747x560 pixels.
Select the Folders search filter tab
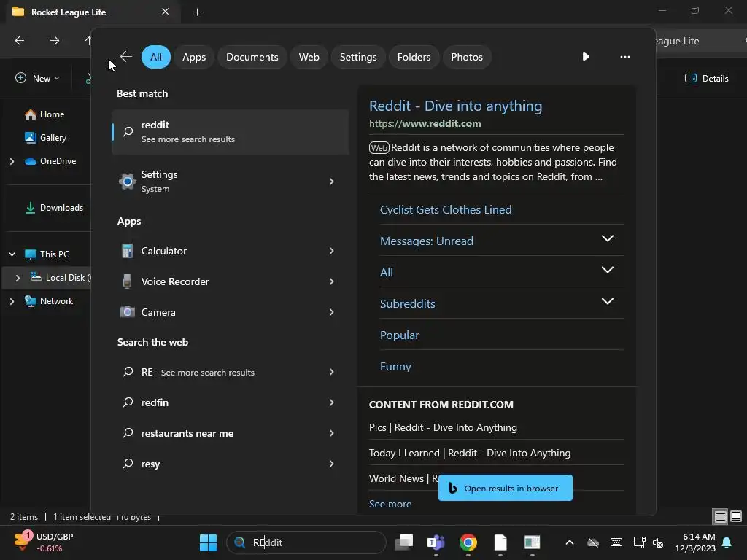click(x=414, y=57)
